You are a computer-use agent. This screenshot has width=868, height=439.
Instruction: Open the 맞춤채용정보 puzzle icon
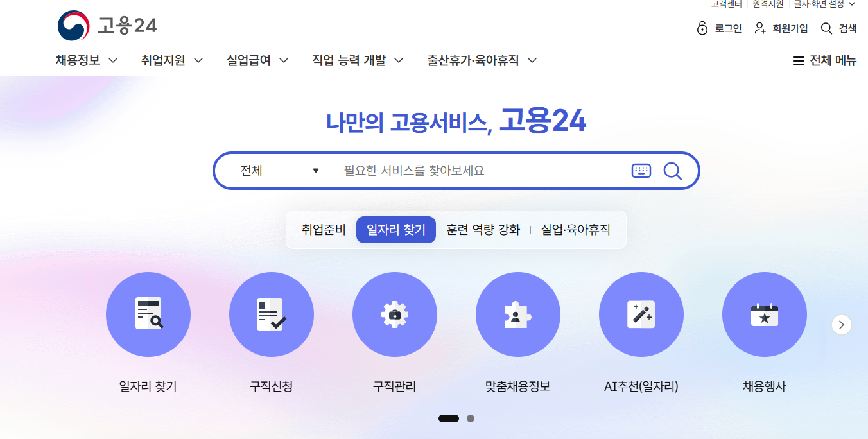(x=518, y=314)
